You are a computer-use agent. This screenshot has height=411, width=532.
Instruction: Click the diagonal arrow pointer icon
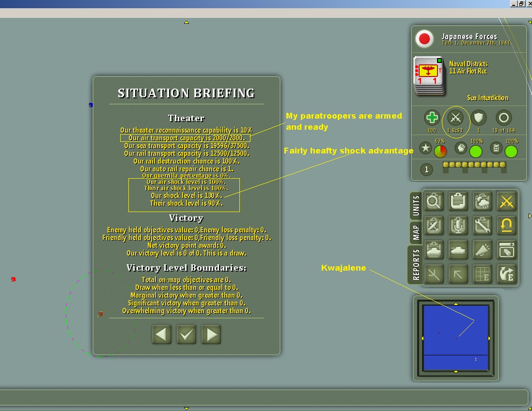point(458,274)
